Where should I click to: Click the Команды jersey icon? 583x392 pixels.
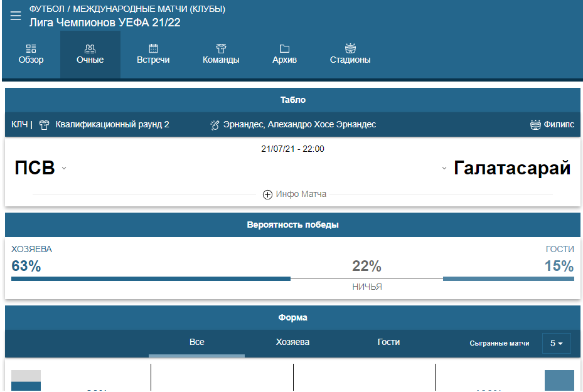[221, 48]
